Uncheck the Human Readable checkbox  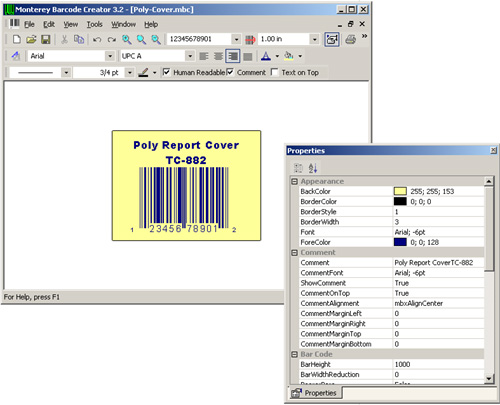[x=166, y=72]
